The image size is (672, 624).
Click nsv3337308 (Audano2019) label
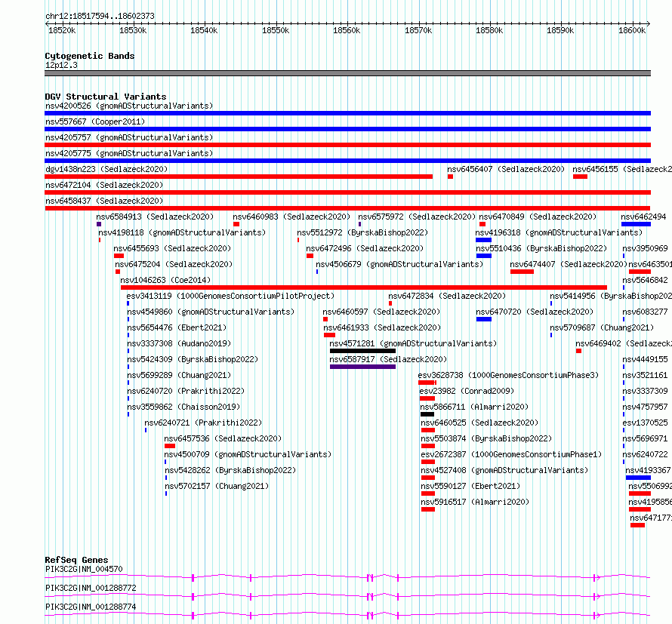point(179,343)
